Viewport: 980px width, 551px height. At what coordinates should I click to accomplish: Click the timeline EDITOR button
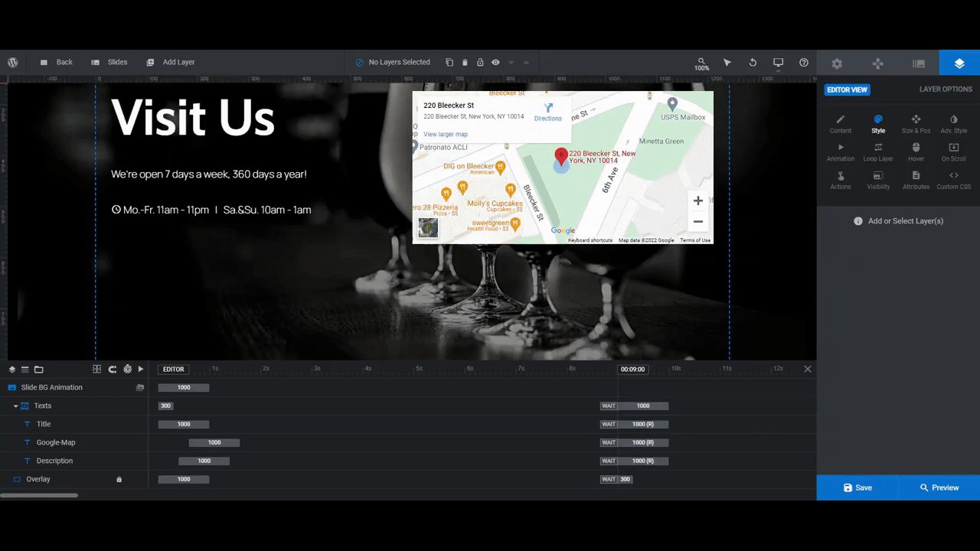tap(173, 369)
